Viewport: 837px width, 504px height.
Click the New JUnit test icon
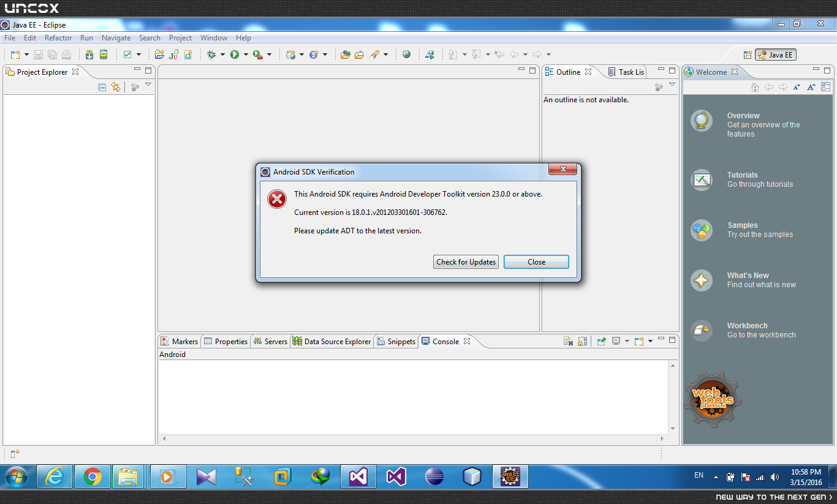pyautogui.click(x=174, y=55)
